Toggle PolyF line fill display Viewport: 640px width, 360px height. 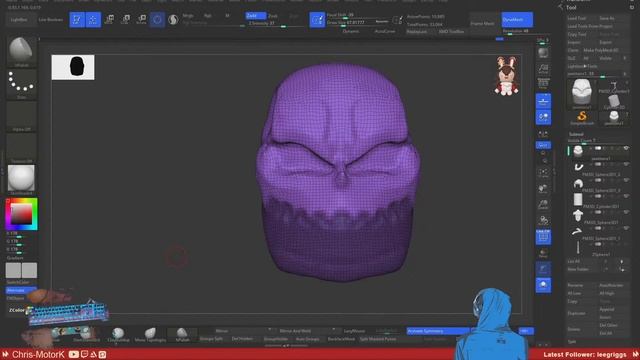pyautogui.click(x=543, y=237)
